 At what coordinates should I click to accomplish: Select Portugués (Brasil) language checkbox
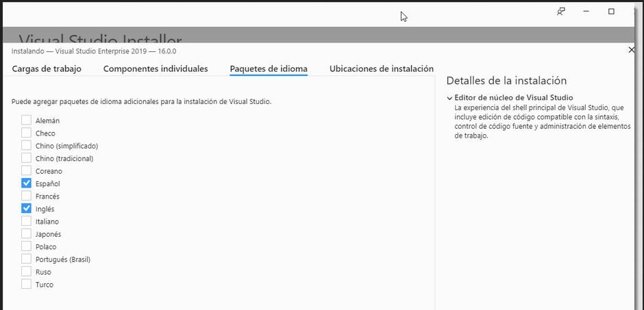(x=26, y=259)
